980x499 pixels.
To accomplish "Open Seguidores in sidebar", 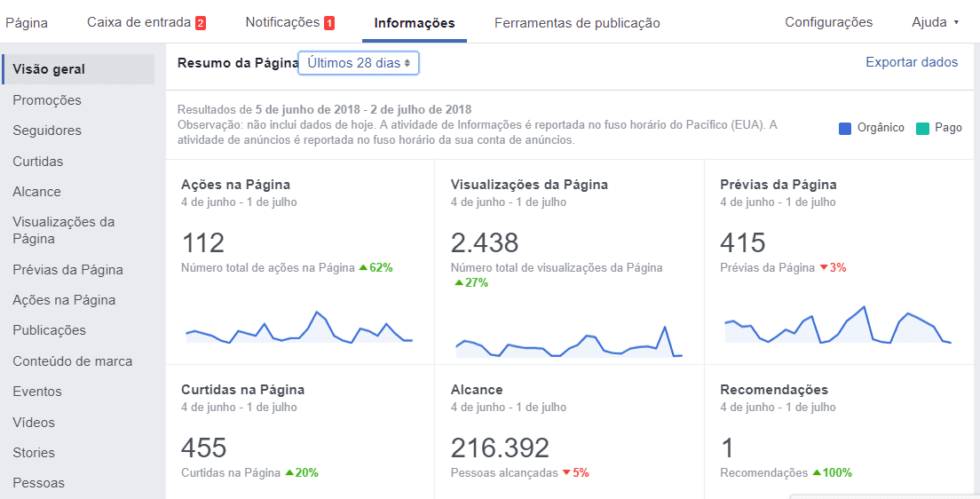I will coord(47,131).
